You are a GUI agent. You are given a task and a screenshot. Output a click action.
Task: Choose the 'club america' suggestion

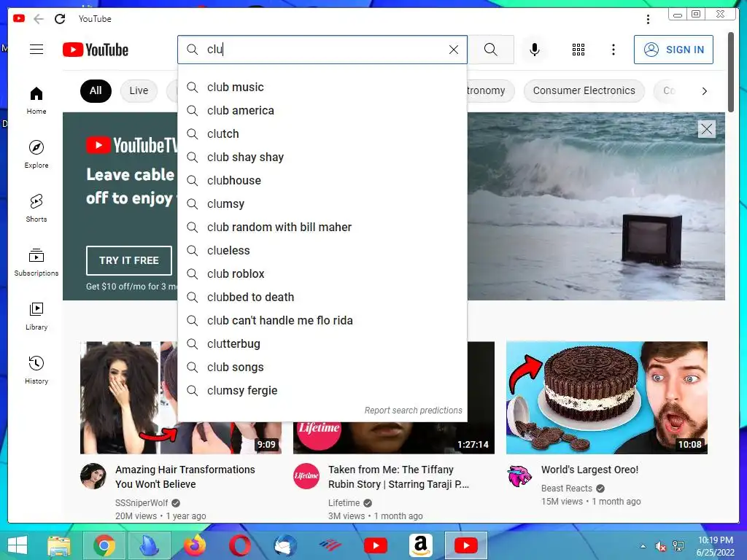(x=322, y=111)
